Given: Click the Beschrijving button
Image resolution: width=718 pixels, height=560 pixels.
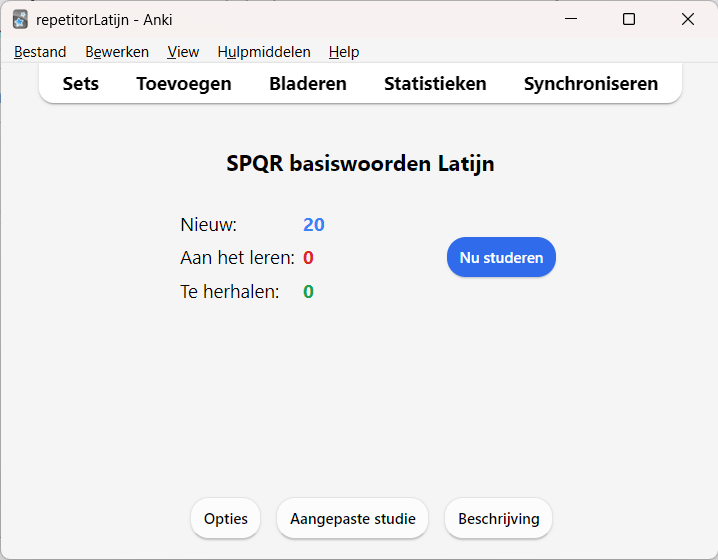Looking at the screenshot, I should click(x=499, y=518).
